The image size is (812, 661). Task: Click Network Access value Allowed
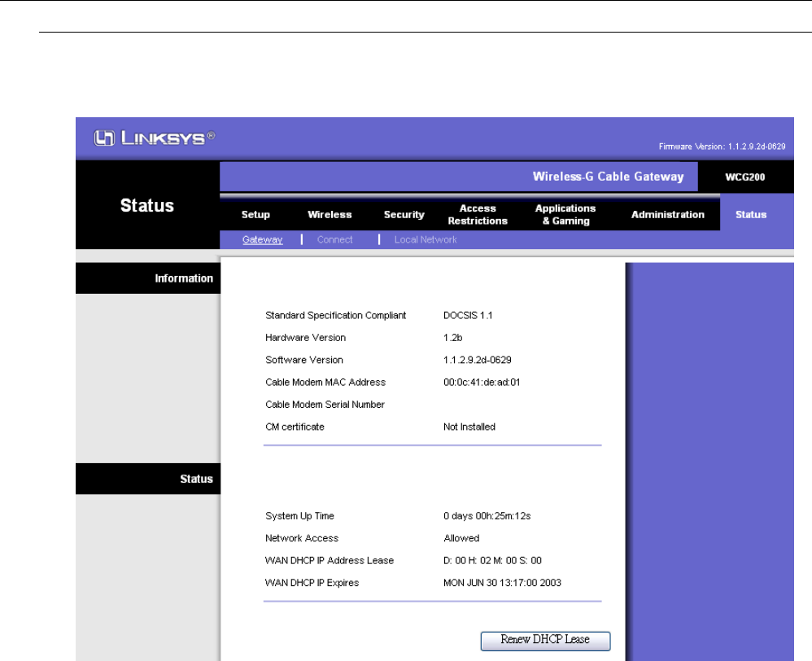tap(461, 538)
